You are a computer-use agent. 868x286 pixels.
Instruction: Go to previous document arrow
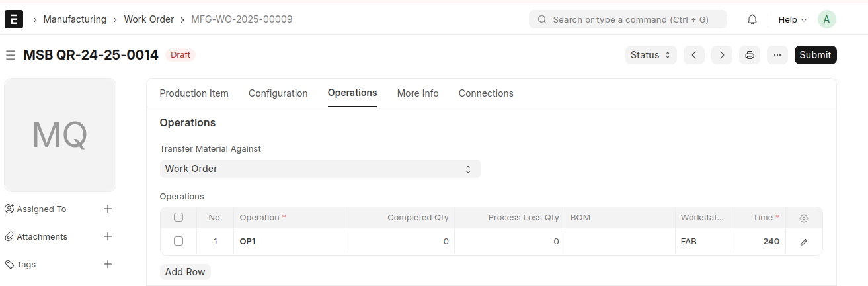click(693, 55)
